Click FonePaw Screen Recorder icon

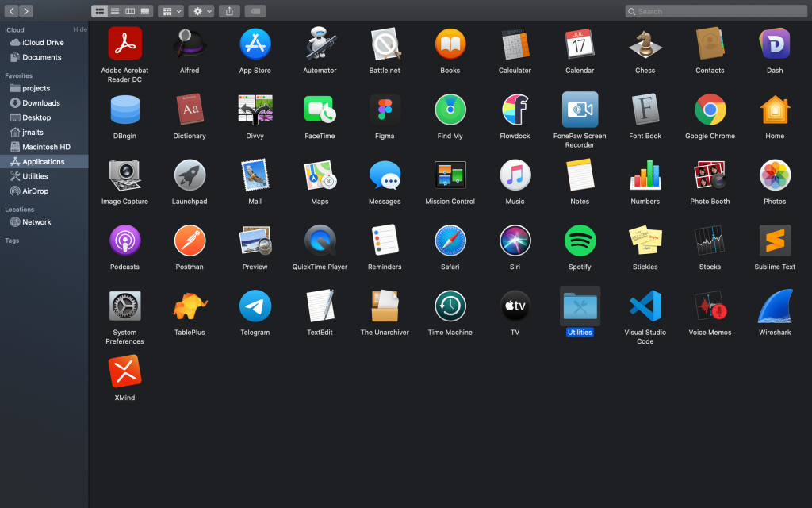pos(580,110)
